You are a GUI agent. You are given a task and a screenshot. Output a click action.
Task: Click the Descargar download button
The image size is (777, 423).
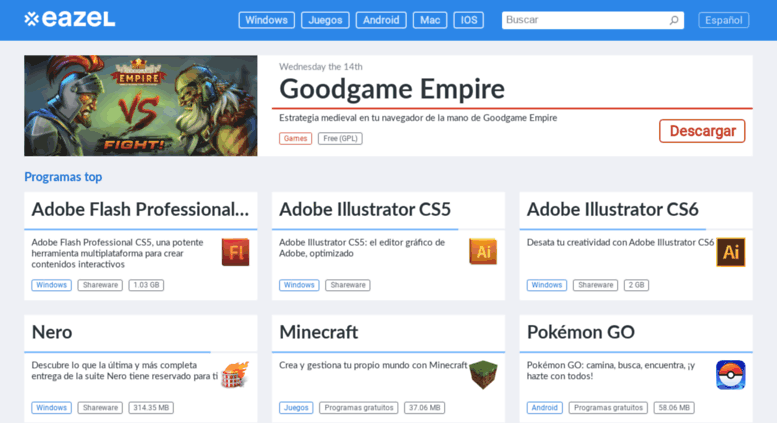tap(702, 131)
